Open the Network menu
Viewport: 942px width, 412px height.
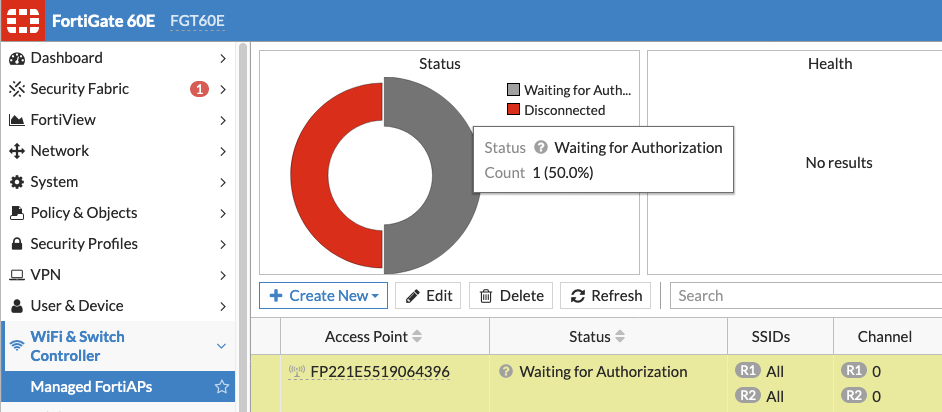click(x=119, y=151)
